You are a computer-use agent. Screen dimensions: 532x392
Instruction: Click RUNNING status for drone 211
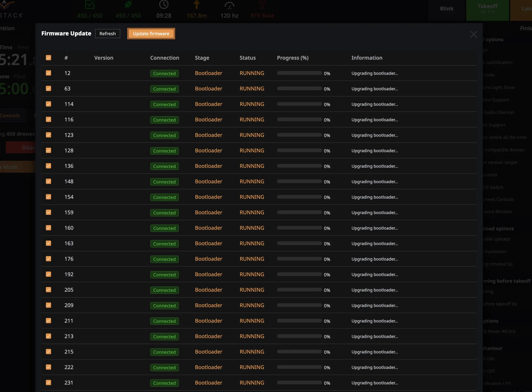click(252, 320)
